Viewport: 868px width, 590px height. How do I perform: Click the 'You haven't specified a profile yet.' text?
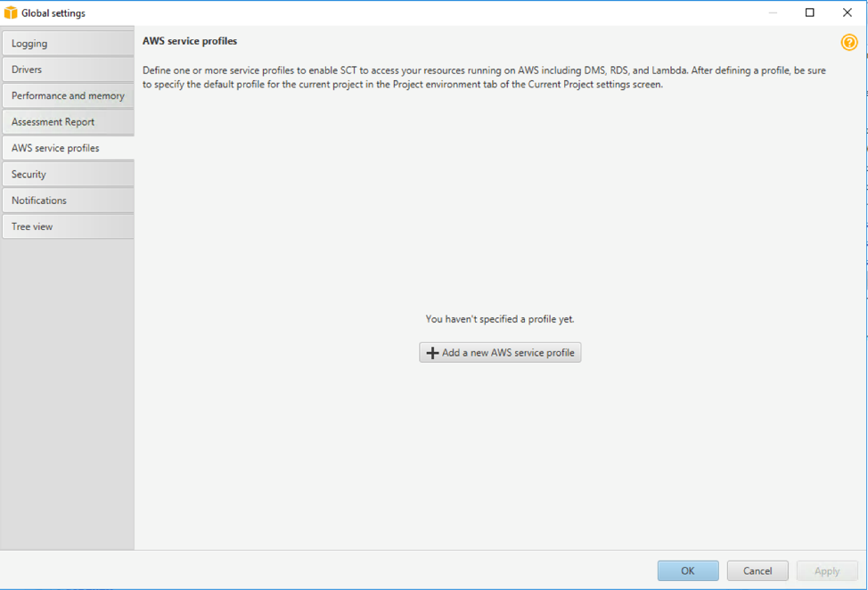click(x=500, y=319)
